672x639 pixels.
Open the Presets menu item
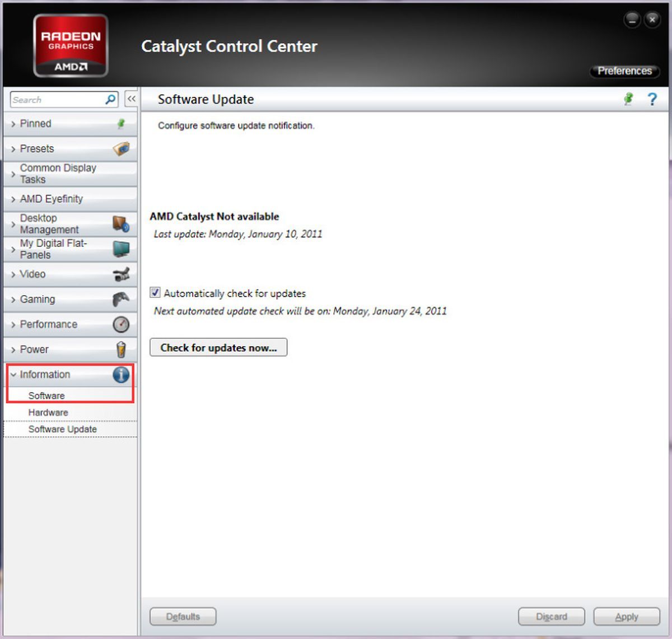(70, 149)
